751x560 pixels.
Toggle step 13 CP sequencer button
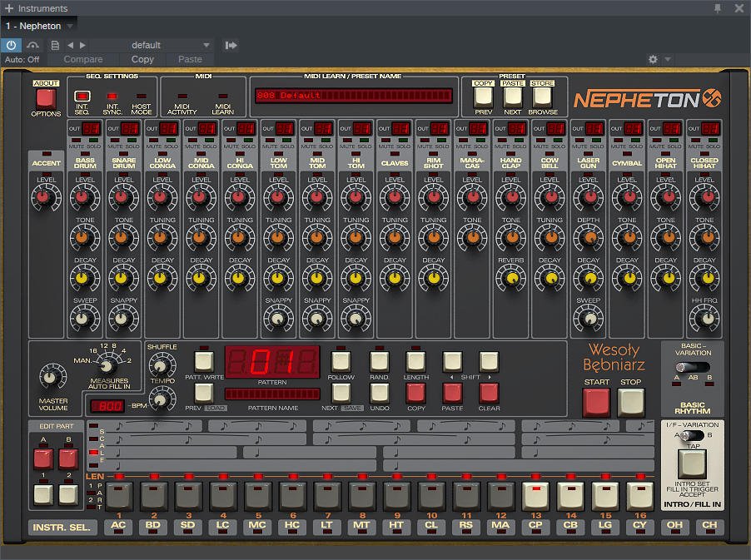535,496
